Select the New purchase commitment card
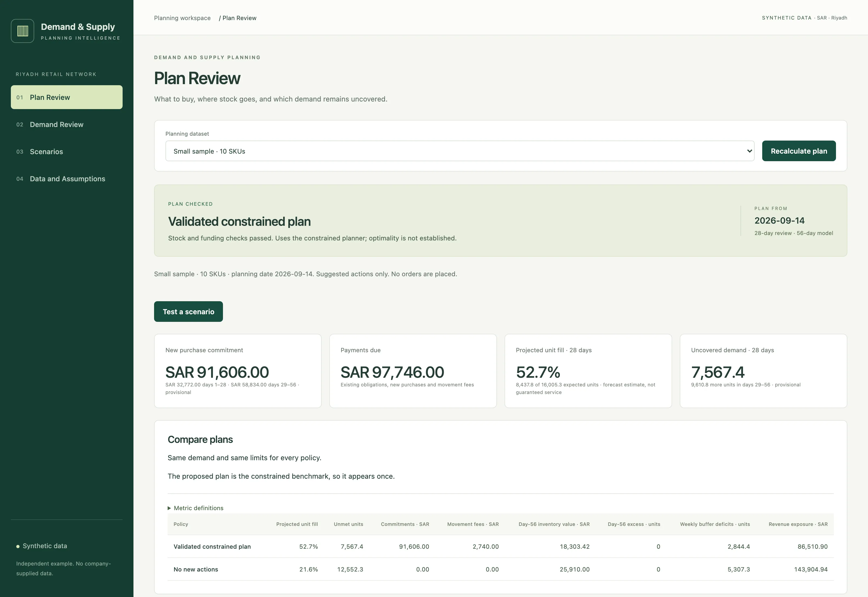868x597 pixels. [238, 371]
